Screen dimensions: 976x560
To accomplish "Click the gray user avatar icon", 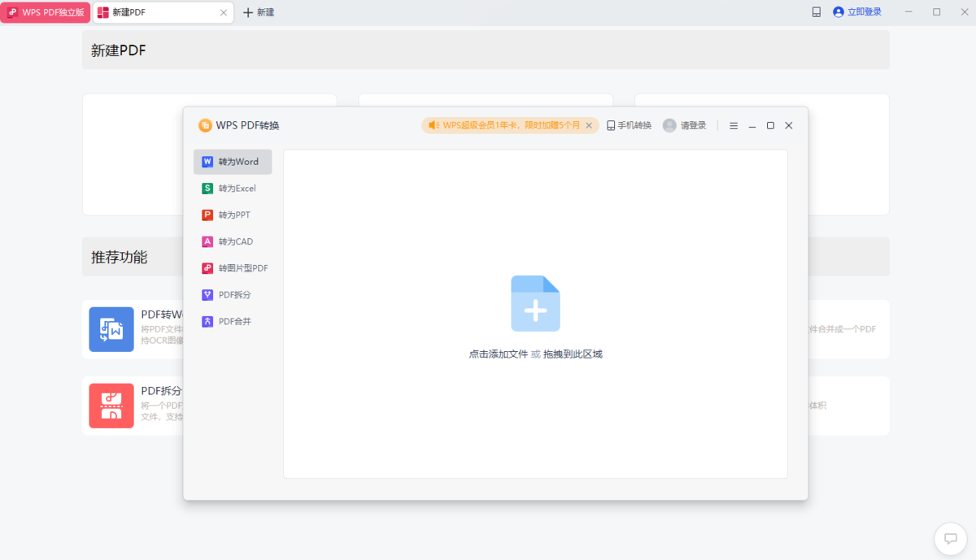I will pyautogui.click(x=669, y=126).
